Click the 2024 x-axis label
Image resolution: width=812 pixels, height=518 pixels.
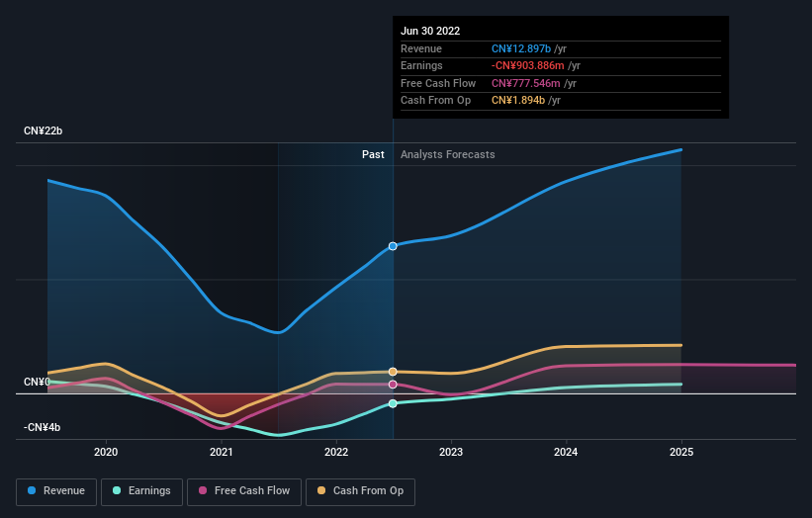(x=566, y=453)
